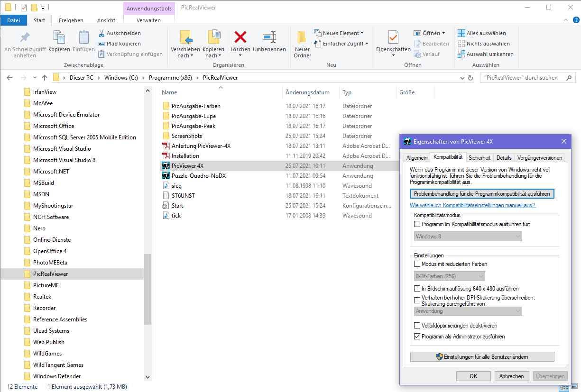581x392 pixels.
Task: Open the Details tab in properties
Action: [x=504, y=158]
